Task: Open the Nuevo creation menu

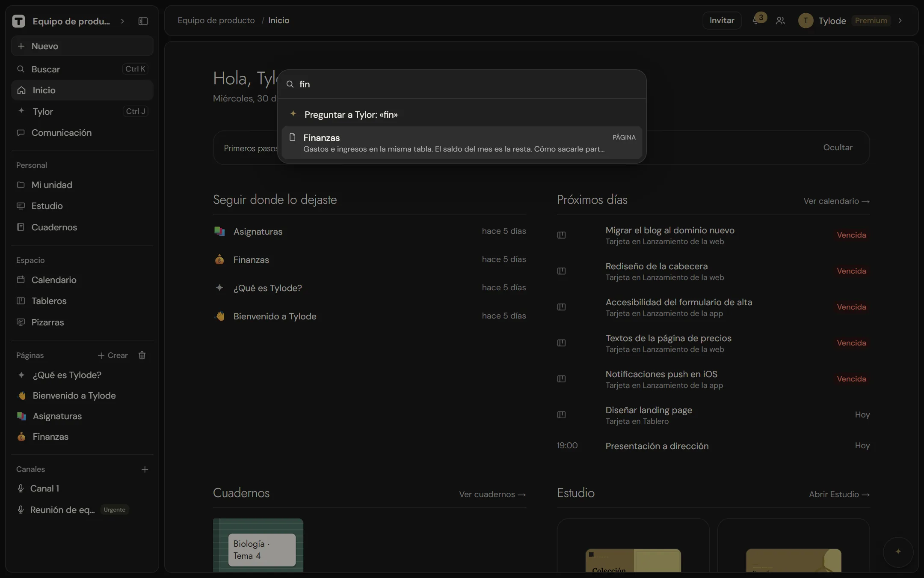Action: (x=82, y=46)
